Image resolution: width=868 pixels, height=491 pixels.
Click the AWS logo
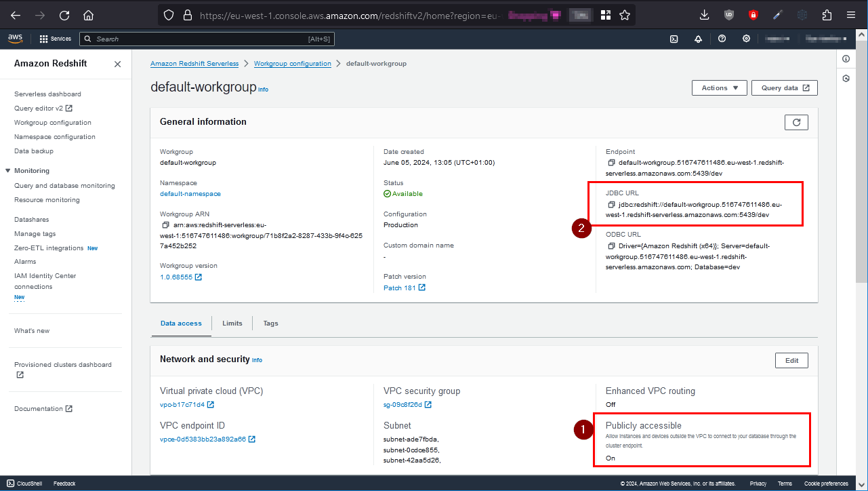(x=16, y=39)
